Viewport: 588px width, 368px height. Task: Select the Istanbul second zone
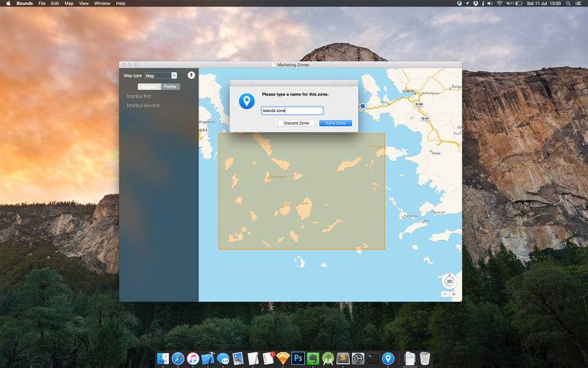click(143, 105)
